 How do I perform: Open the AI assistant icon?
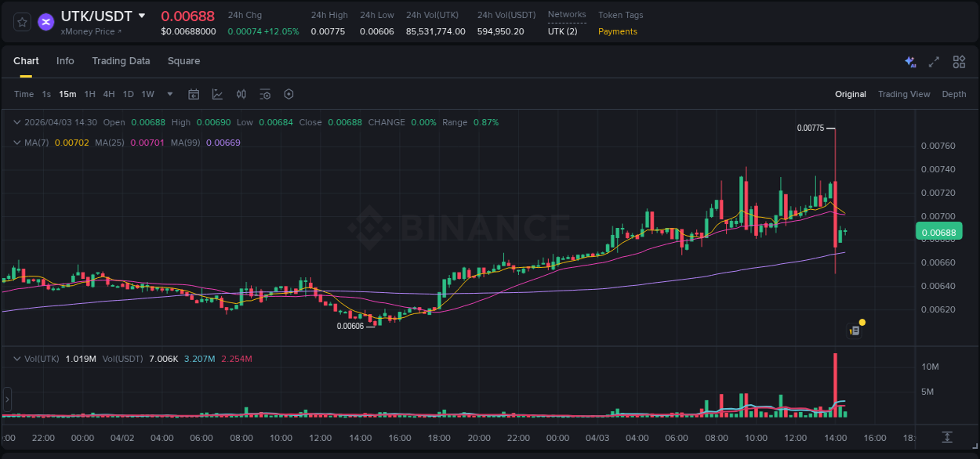pos(910,61)
